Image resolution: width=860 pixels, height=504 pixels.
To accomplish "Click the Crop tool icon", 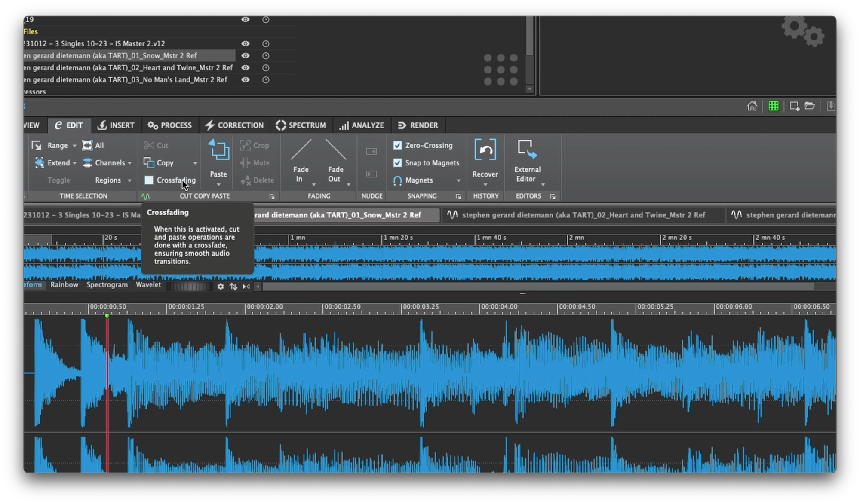I will [246, 145].
